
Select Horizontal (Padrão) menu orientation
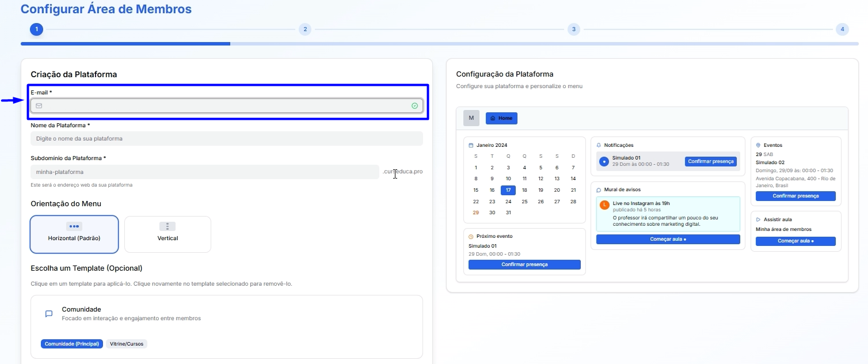click(x=74, y=234)
